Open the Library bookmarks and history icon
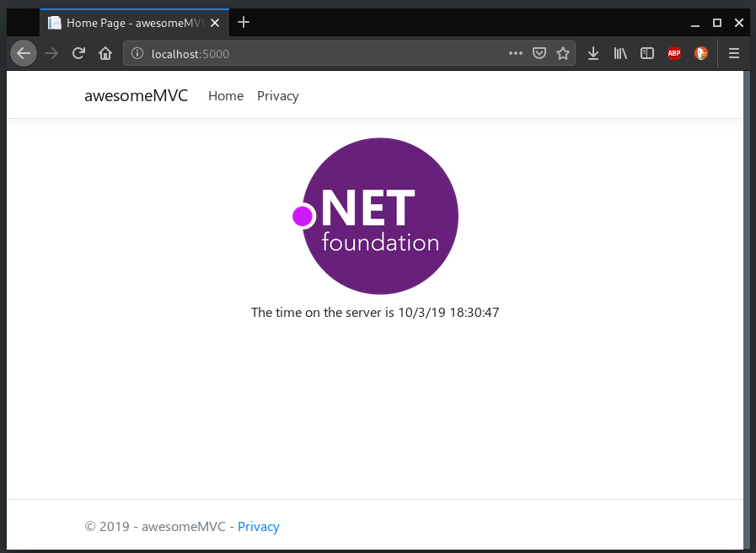This screenshot has height=553, width=756. (620, 53)
